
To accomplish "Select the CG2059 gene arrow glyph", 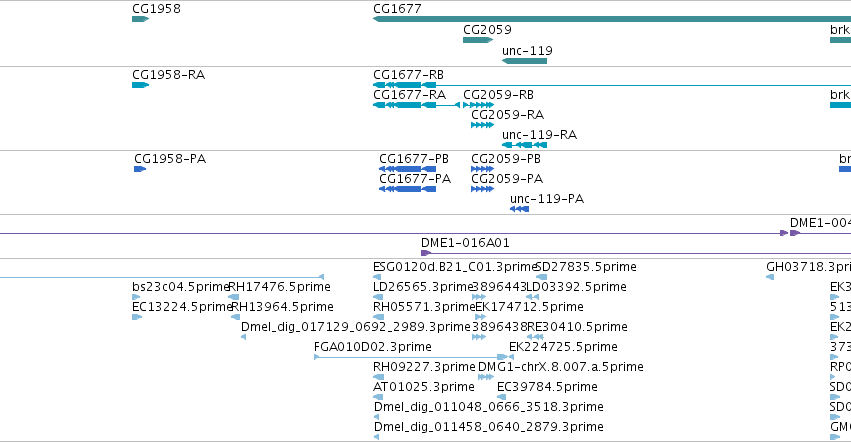I will pyautogui.click(x=478, y=40).
